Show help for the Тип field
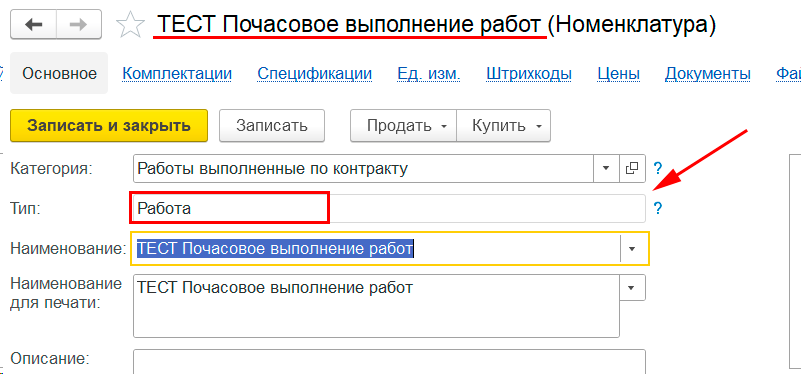The height and width of the screenshot is (374, 801). (x=658, y=208)
